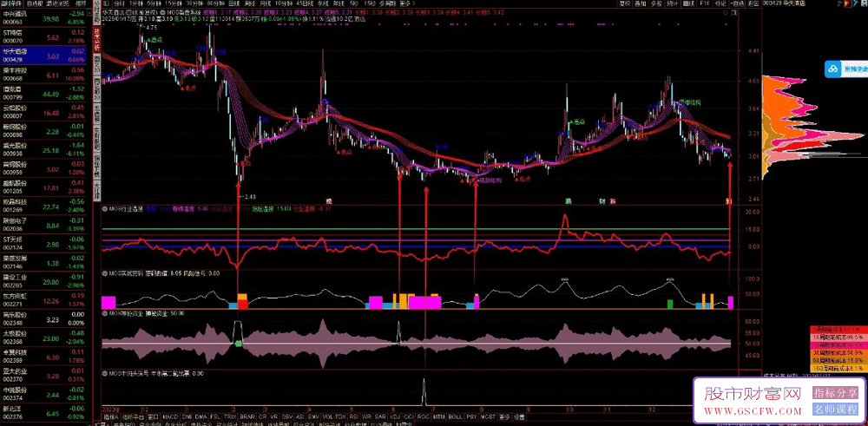This screenshot has width=868, height=426.
Task: Select the TRIX indicator tab
Action: [229, 416]
